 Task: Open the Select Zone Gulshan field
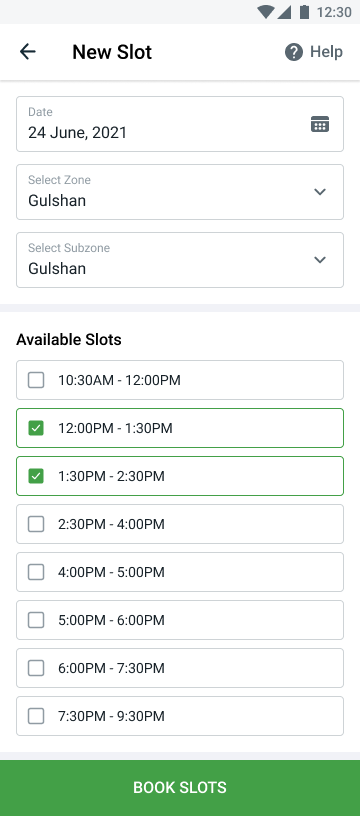pos(180,192)
